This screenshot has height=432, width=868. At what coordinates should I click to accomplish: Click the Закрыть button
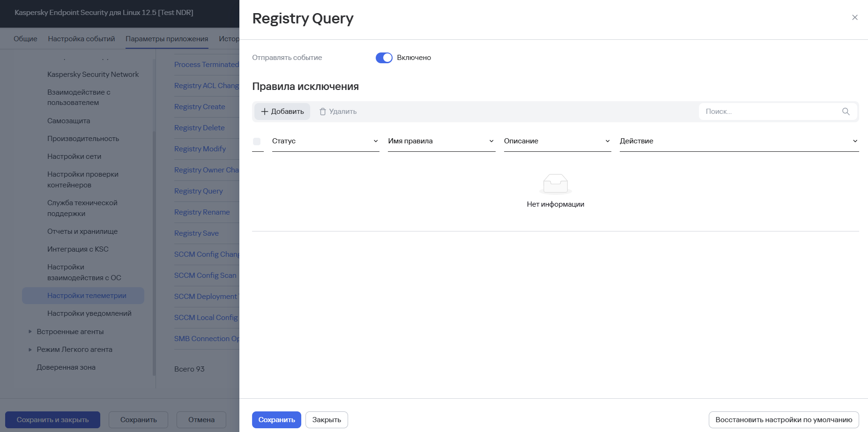(x=326, y=420)
